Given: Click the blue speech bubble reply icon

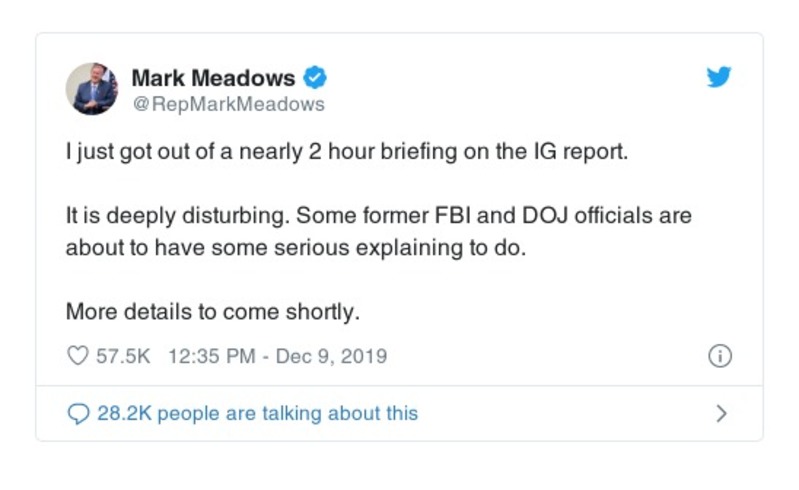Looking at the screenshot, I should [x=78, y=413].
